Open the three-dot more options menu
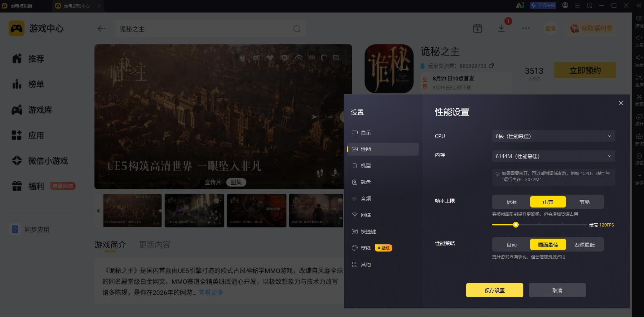The height and width of the screenshot is (317, 644). pyautogui.click(x=526, y=28)
